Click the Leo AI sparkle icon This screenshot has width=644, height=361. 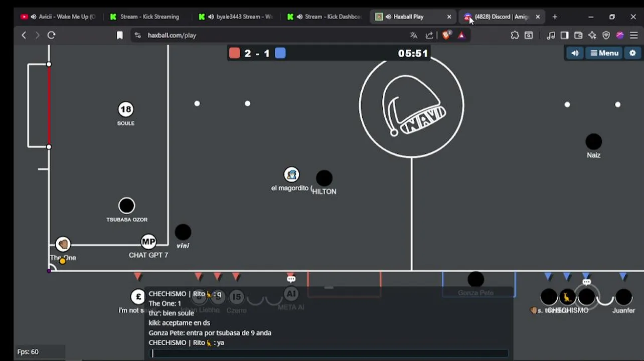(592, 35)
